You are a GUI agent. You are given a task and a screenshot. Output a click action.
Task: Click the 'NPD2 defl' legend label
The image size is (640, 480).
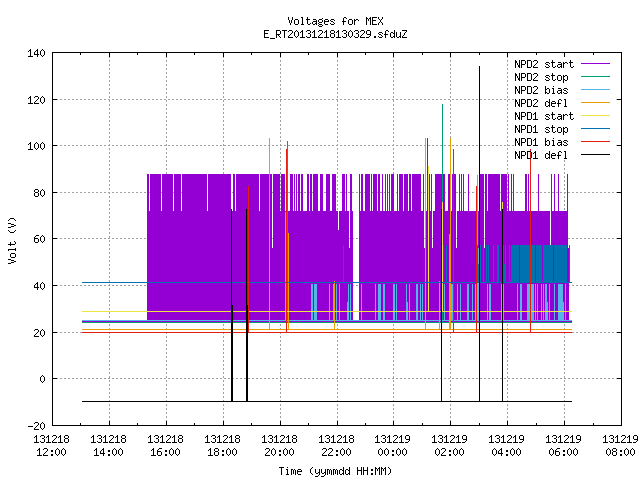tap(541, 103)
